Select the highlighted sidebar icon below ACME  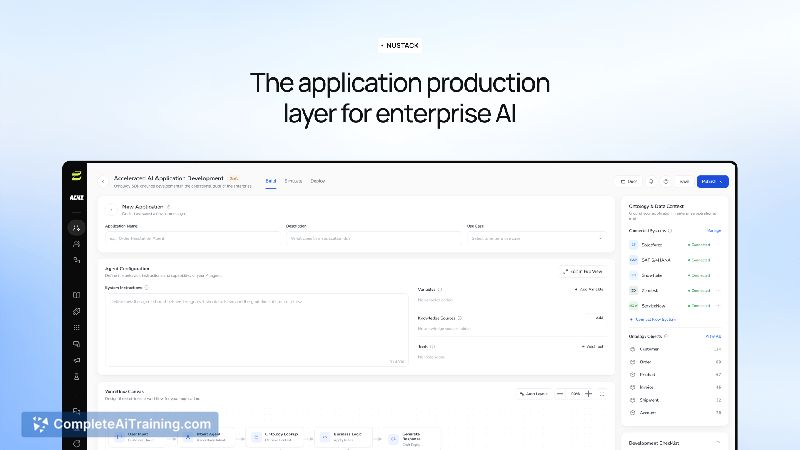77,228
